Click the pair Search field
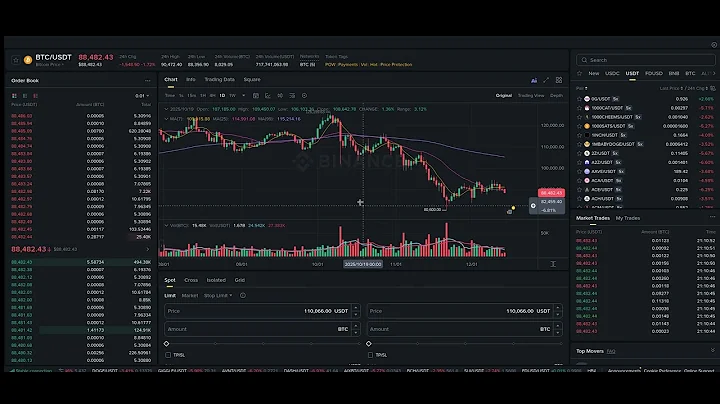 [x=645, y=60]
